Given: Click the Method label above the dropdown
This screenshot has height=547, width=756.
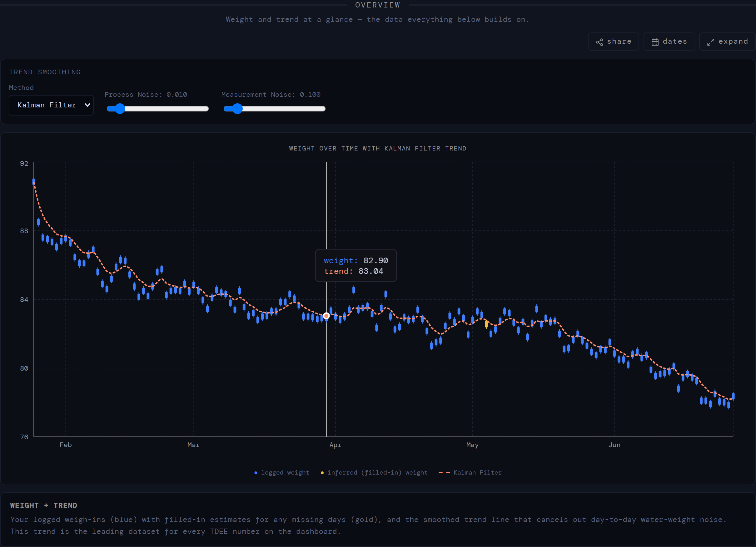Looking at the screenshot, I should (21, 88).
